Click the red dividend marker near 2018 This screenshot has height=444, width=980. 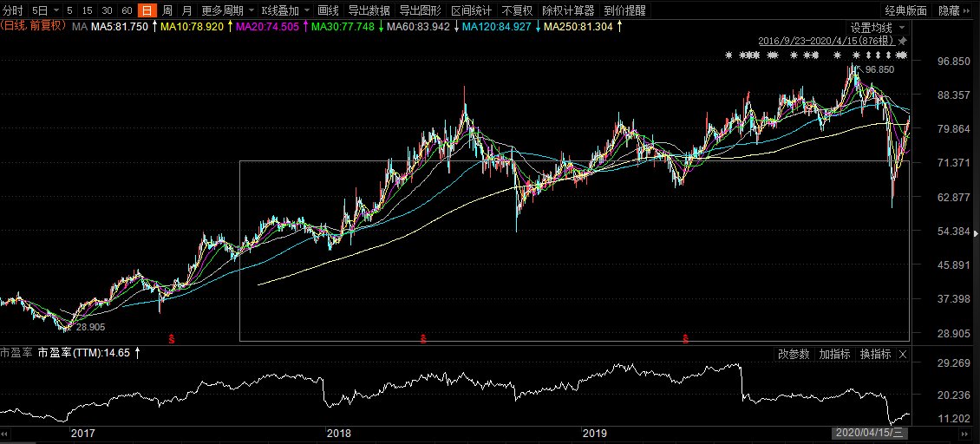tap(423, 338)
